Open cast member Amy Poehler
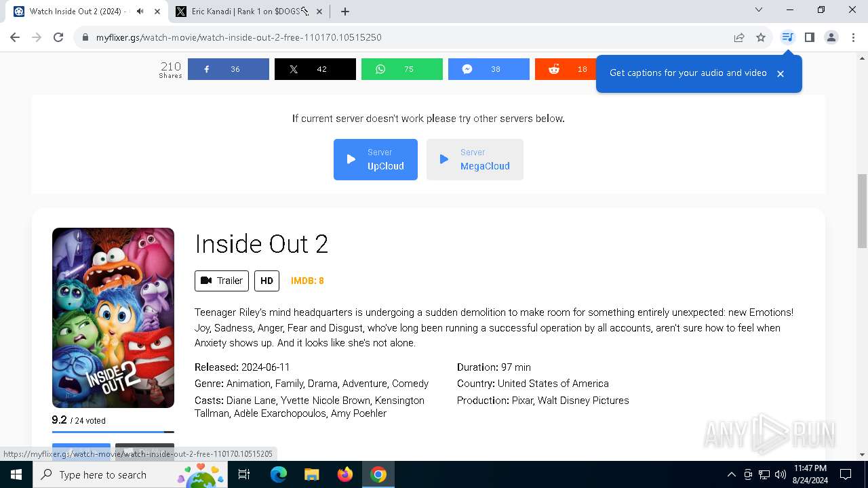This screenshot has height=488, width=868. (359, 413)
